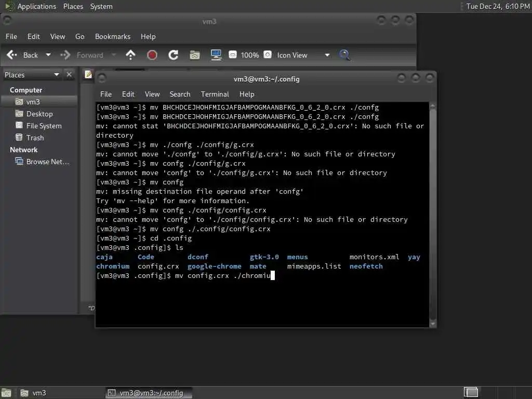This screenshot has width=532, height=399.
Task: Open the terminal's Help menu
Action: [x=247, y=95]
